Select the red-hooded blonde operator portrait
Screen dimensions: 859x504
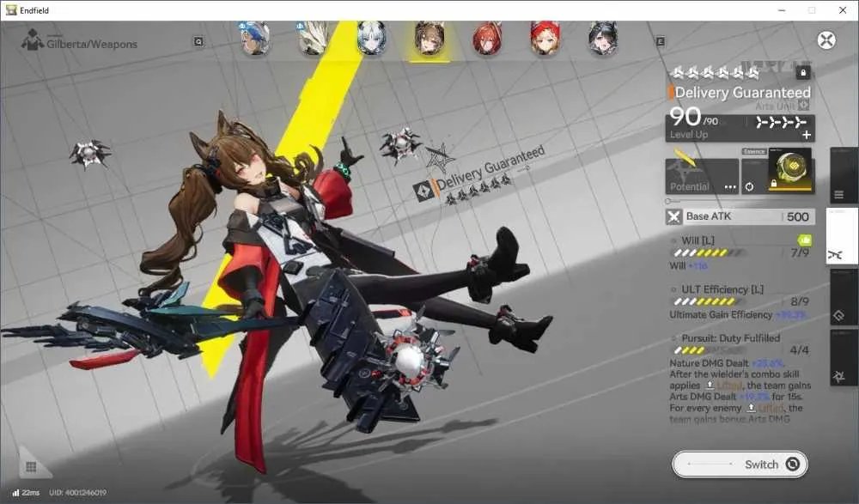(545, 39)
